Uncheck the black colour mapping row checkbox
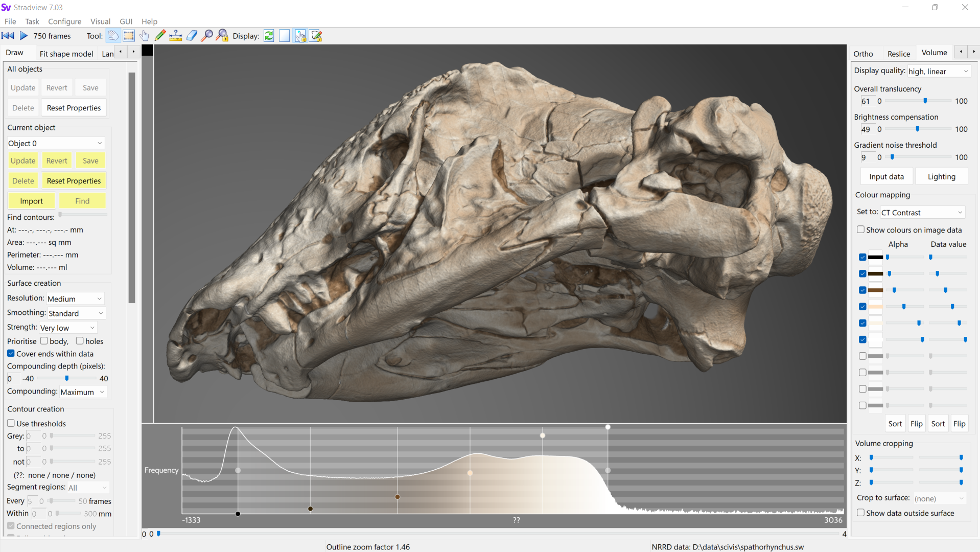Screen dimensions: 980x552 click(x=862, y=257)
